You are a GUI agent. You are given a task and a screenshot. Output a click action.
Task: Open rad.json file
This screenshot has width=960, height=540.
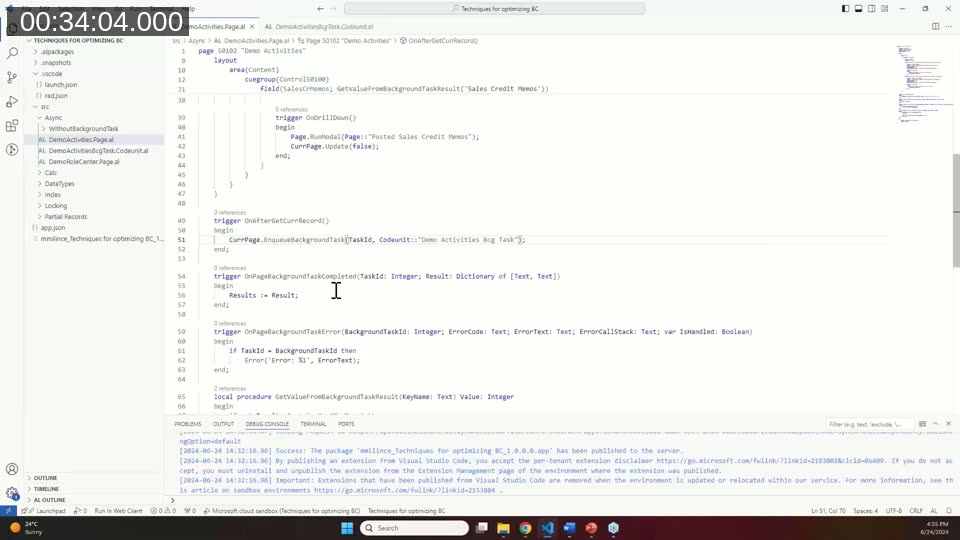[x=56, y=96]
